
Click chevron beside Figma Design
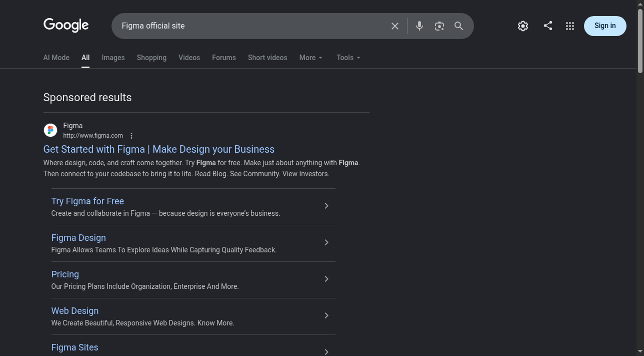(x=326, y=242)
